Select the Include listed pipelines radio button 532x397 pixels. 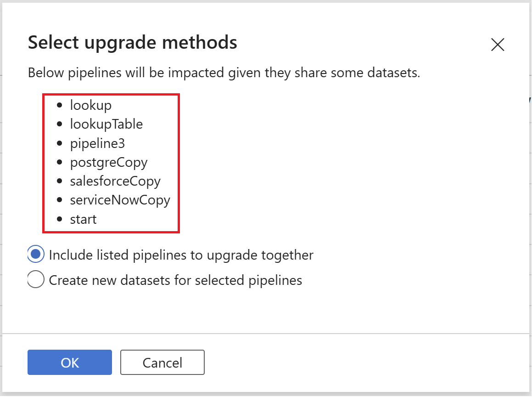coord(36,255)
